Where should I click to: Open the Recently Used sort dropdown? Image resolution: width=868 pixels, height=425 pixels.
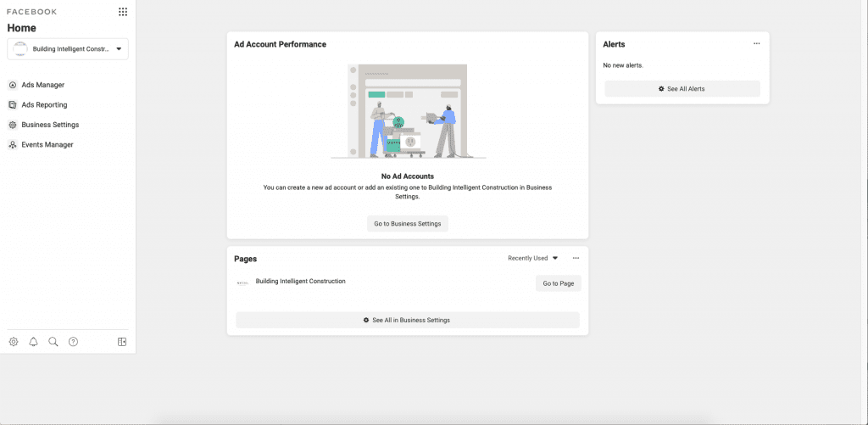tap(532, 258)
